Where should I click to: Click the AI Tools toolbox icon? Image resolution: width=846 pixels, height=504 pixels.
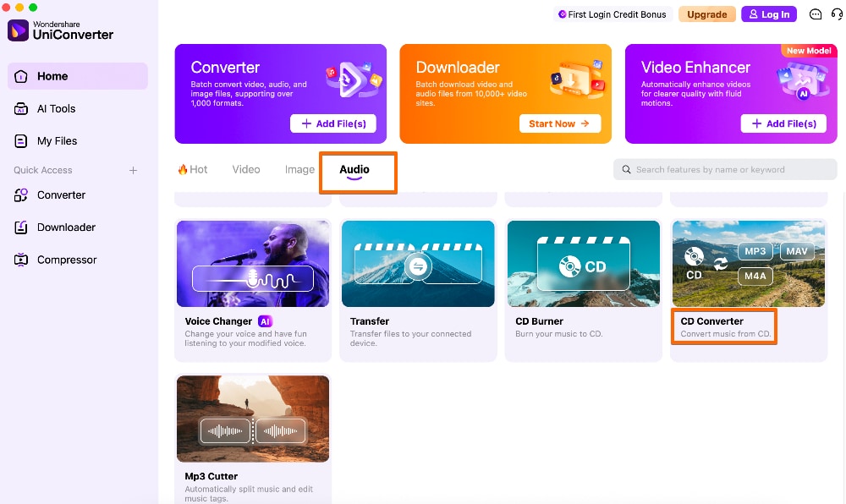point(20,109)
